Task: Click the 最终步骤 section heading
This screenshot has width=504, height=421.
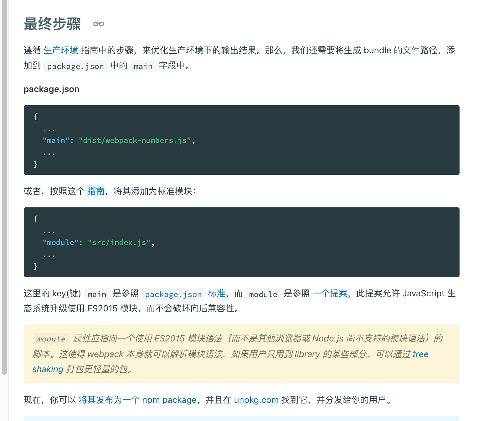Action: [x=52, y=24]
